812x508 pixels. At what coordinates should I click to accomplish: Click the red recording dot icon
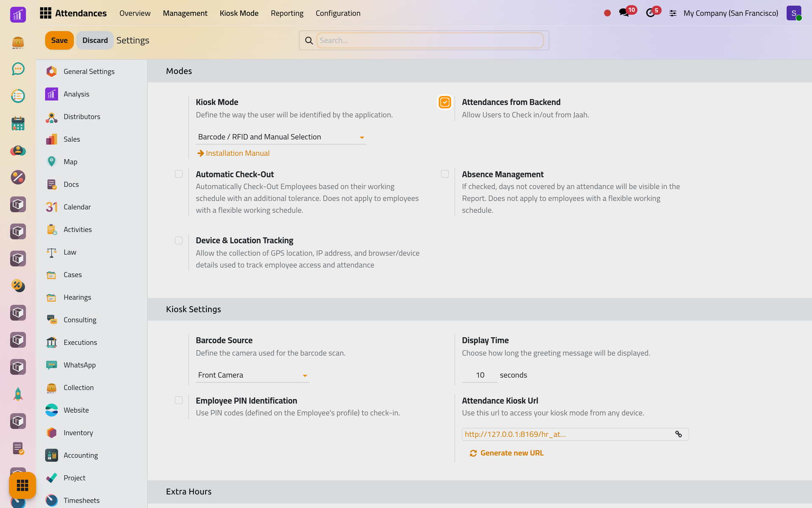pyautogui.click(x=607, y=13)
